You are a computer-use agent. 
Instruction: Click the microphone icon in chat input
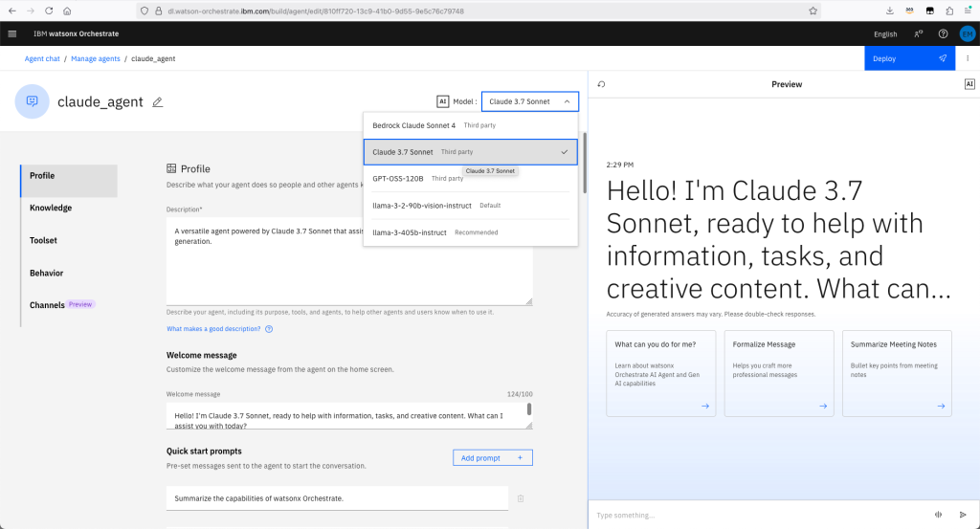[938, 515]
